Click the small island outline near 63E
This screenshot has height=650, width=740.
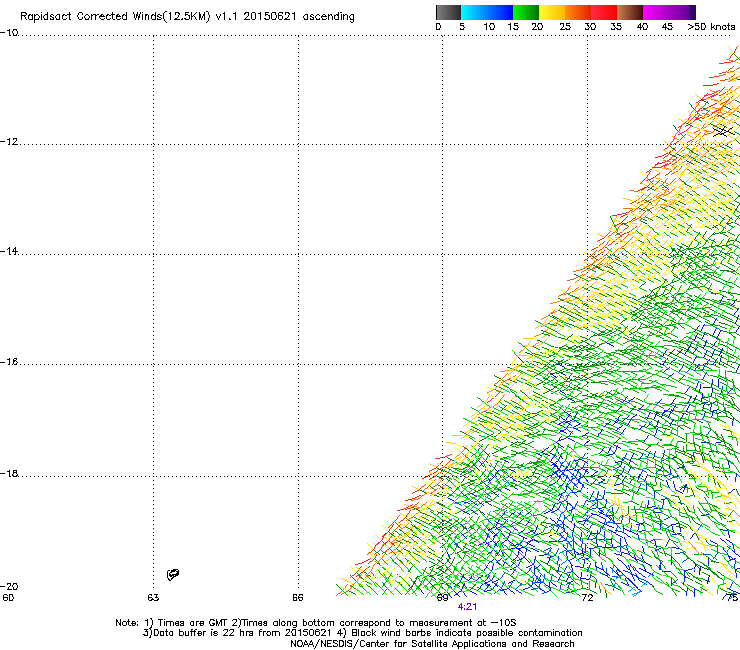(x=173, y=574)
